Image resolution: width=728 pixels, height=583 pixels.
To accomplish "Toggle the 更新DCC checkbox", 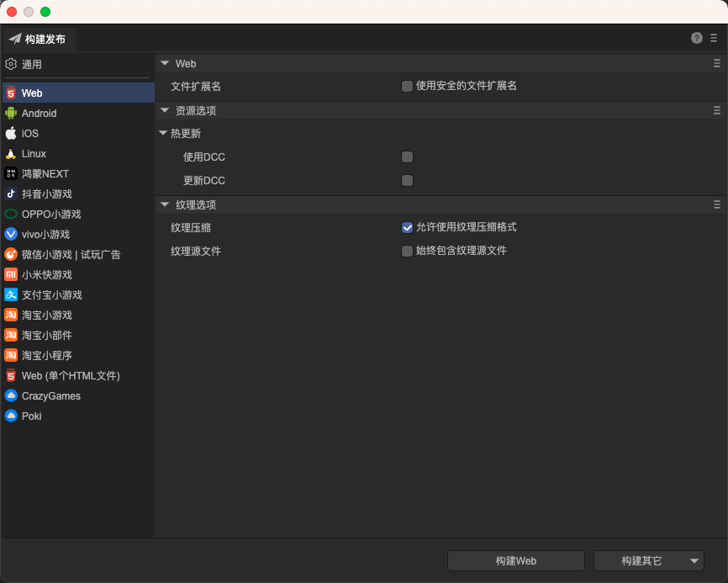I will coord(407,180).
